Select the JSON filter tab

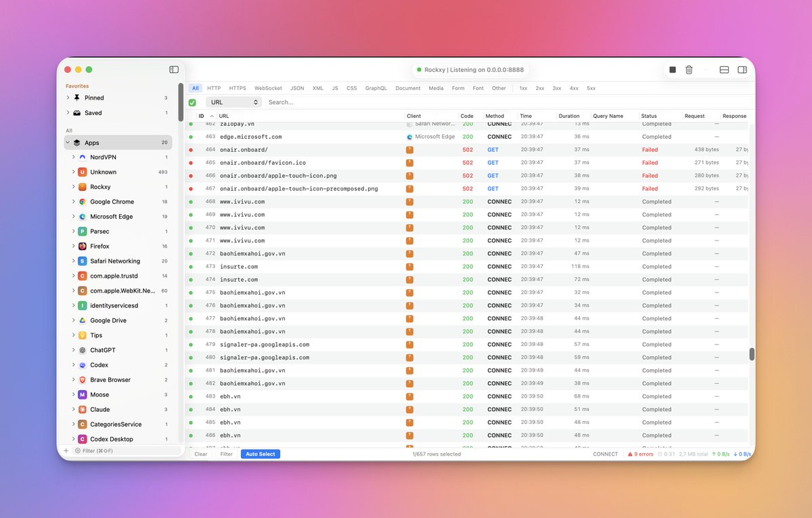(x=297, y=88)
